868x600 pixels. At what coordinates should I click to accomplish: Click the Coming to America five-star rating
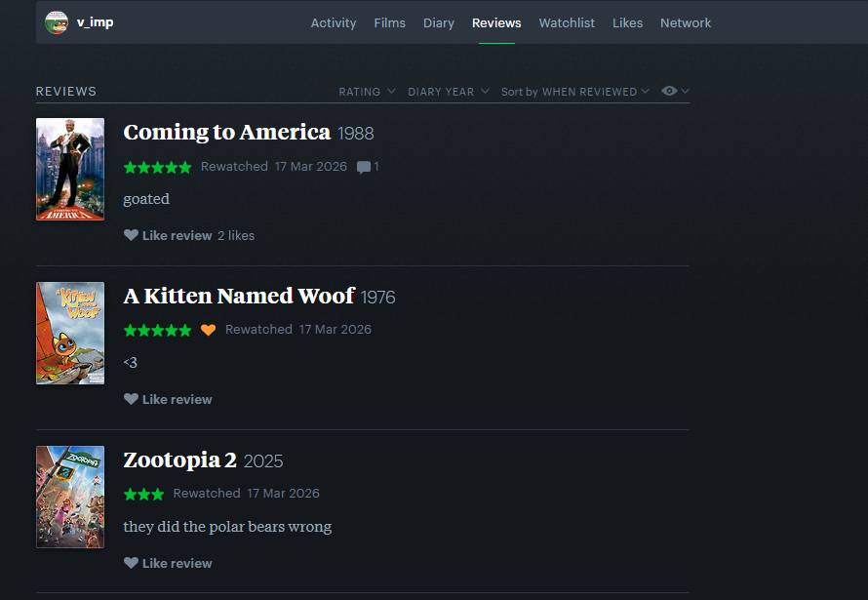pyautogui.click(x=158, y=167)
